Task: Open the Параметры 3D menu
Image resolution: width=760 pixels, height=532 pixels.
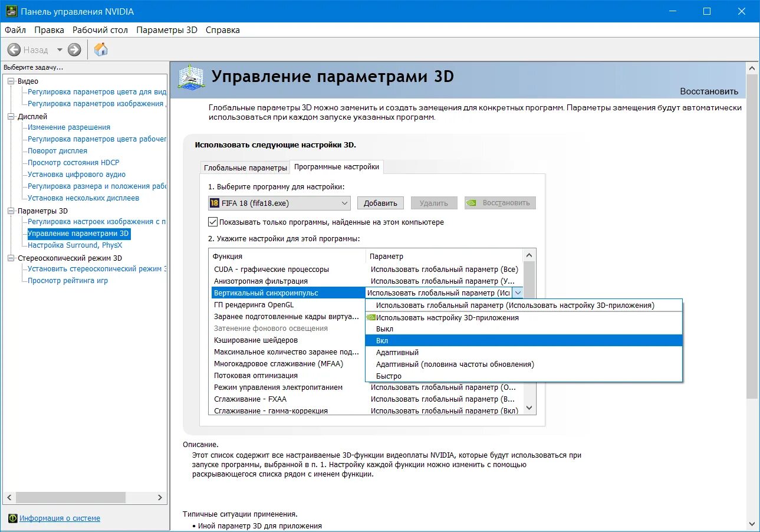Action: pos(167,30)
